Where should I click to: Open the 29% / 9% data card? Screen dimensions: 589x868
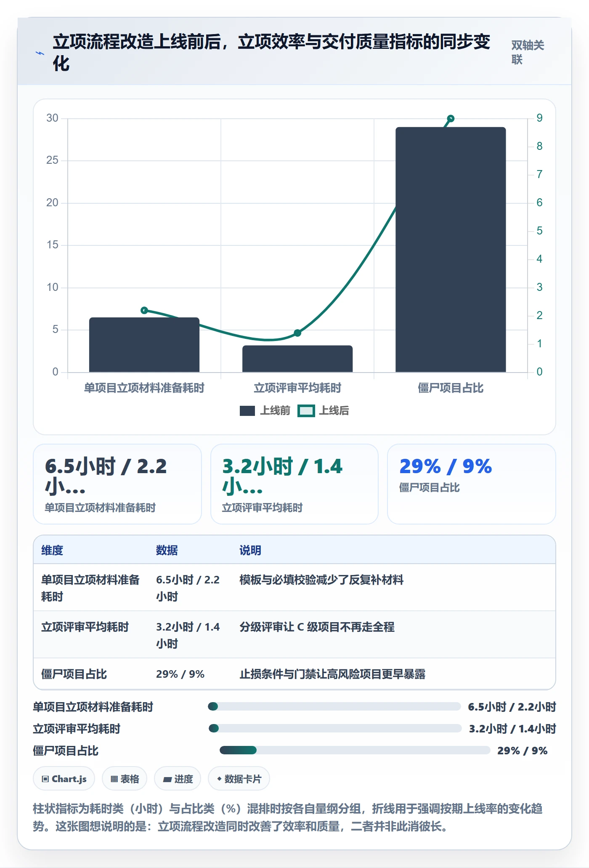[472, 484]
